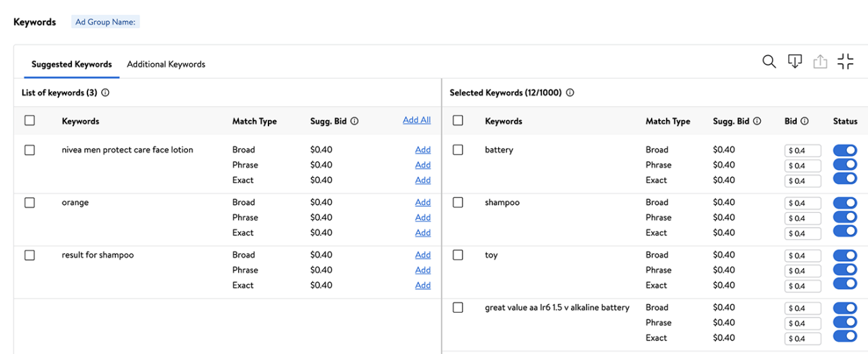
Task: Add nivea men lotion Exact match
Action: pos(423,180)
